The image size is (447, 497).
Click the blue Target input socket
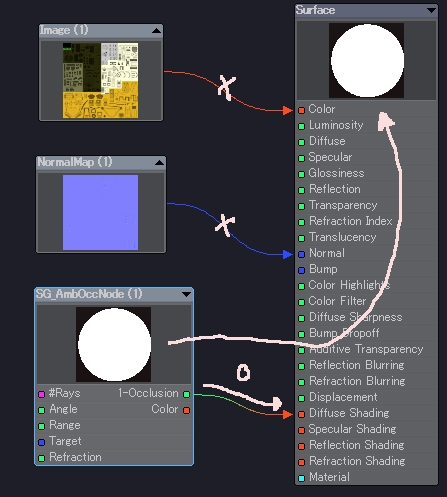(41, 442)
